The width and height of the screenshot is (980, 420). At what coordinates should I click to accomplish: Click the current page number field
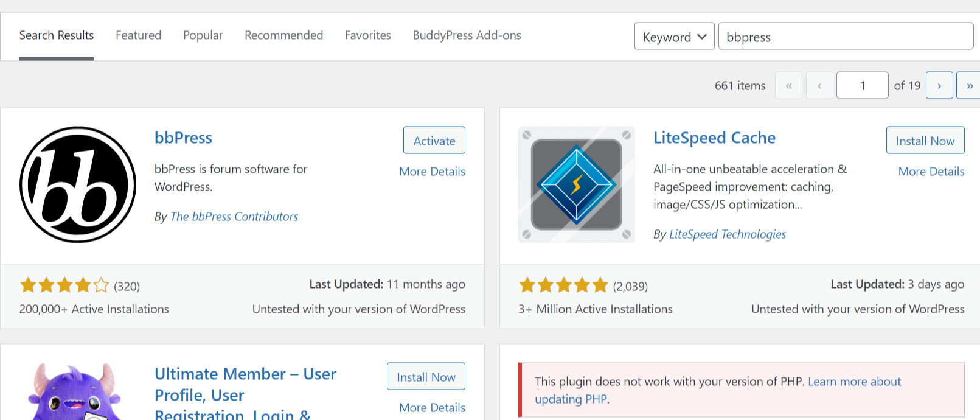pyautogui.click(x=862, y=85)
